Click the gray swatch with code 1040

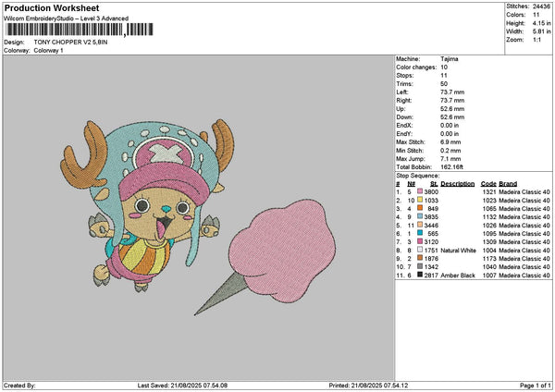[x=419, y=266]
